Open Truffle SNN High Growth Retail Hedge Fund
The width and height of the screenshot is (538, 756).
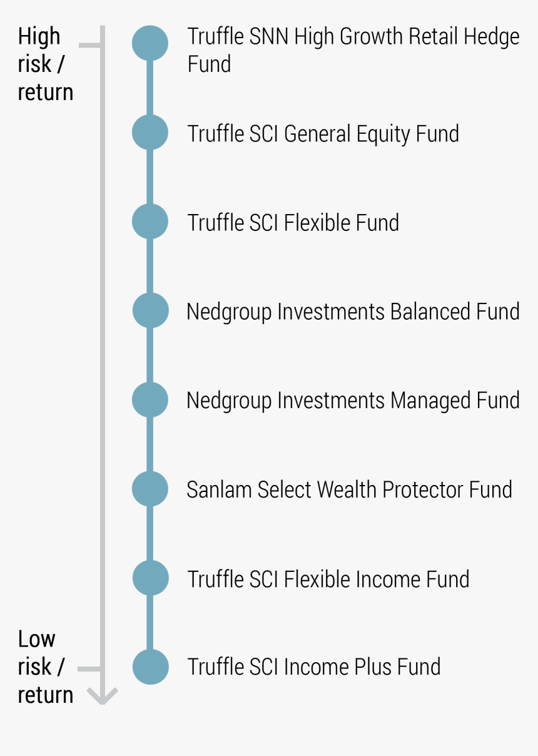[353, 50]
